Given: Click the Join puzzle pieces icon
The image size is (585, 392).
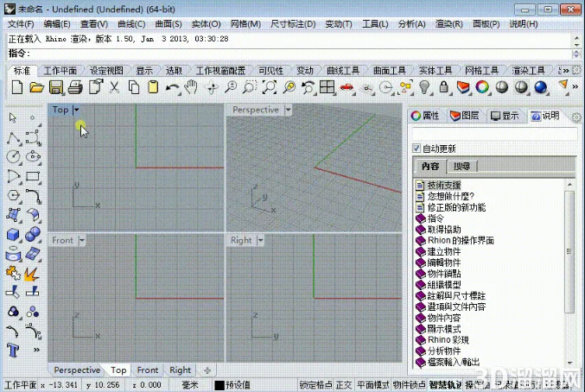Looking at the screenshot, I should click(x=14, y=273).
